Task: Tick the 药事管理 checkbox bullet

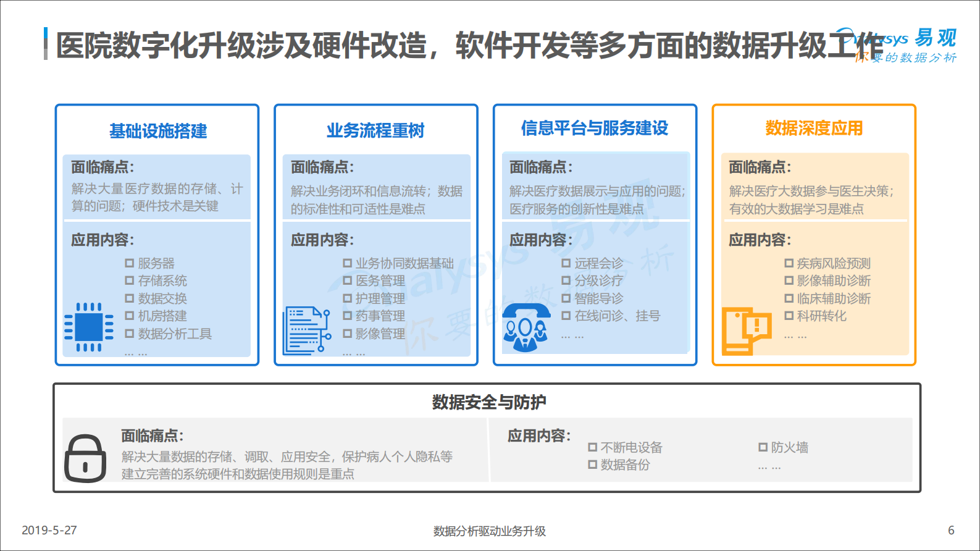Action: [x=348, y=316]
